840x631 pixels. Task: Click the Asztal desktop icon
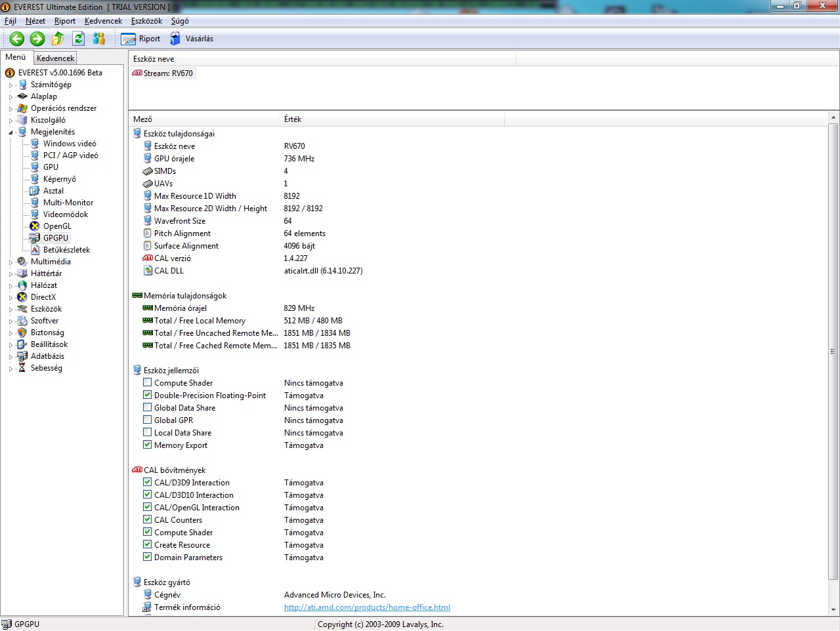pos(35,191)
